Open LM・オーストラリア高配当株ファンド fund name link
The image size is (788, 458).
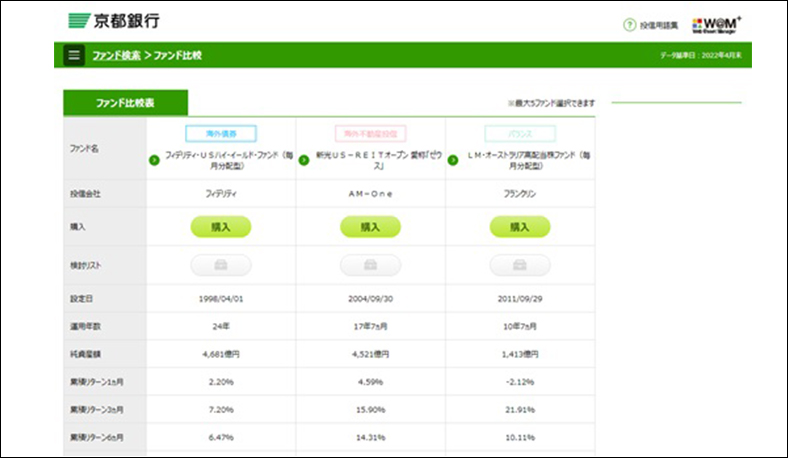pyautogui.click(x=528, y=160)
